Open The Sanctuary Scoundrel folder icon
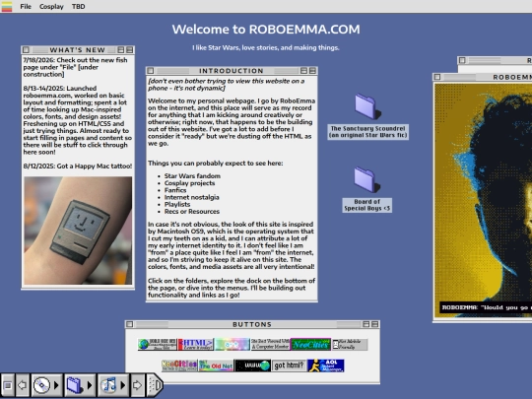532x399 pixels. [x=367, y=106]
